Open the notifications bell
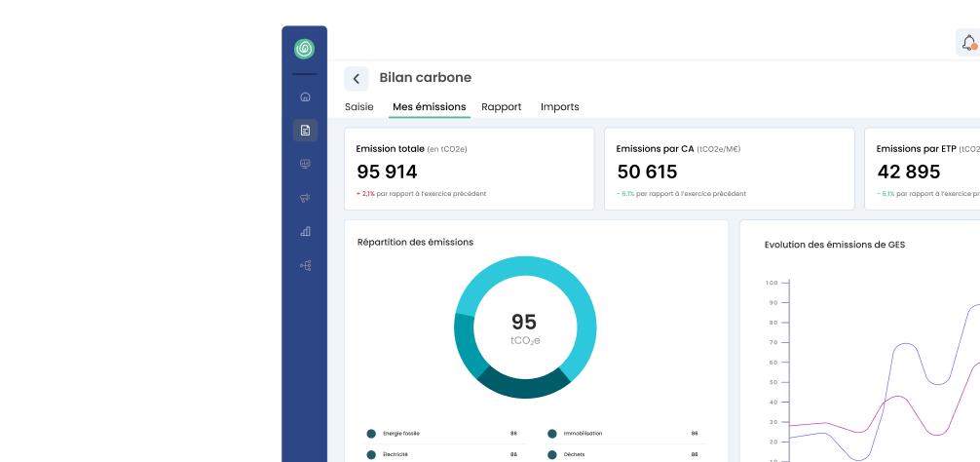The image size is (980, 462). (967, 43)
